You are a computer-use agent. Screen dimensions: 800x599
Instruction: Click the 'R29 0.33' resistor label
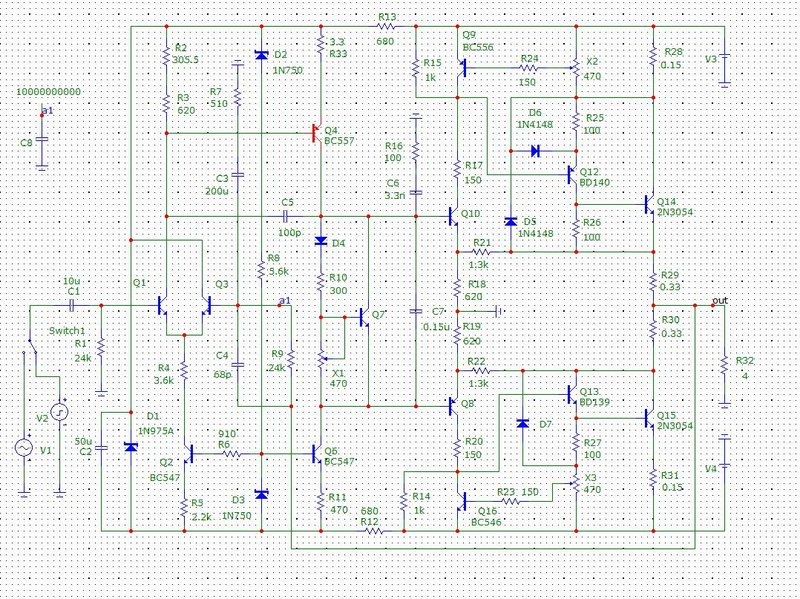(670, 281)
